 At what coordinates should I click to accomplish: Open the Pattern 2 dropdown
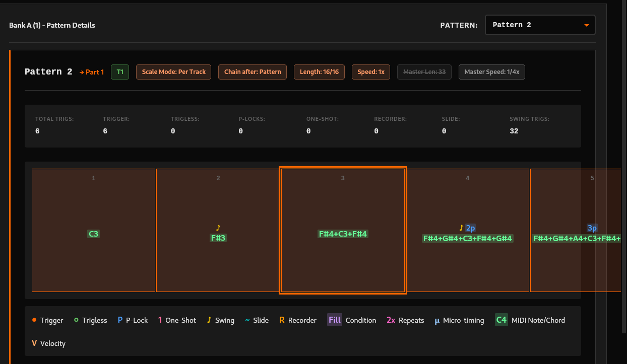point(539,25)
